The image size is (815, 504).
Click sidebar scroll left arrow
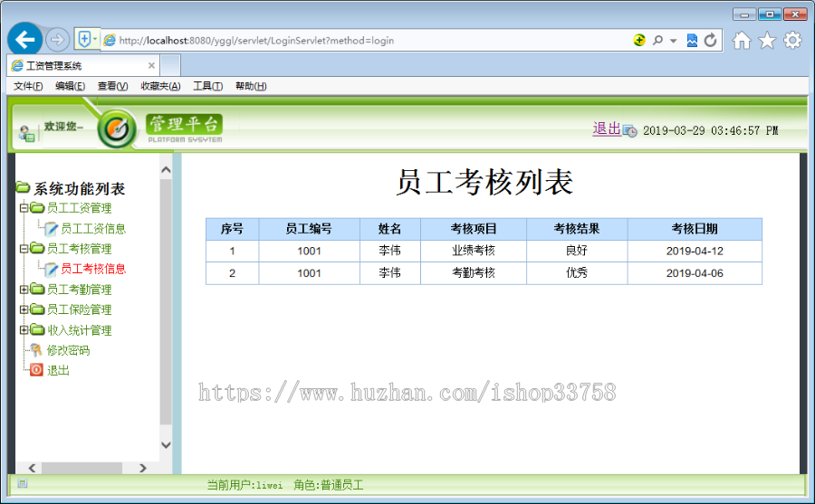click(x=33, y=468)
